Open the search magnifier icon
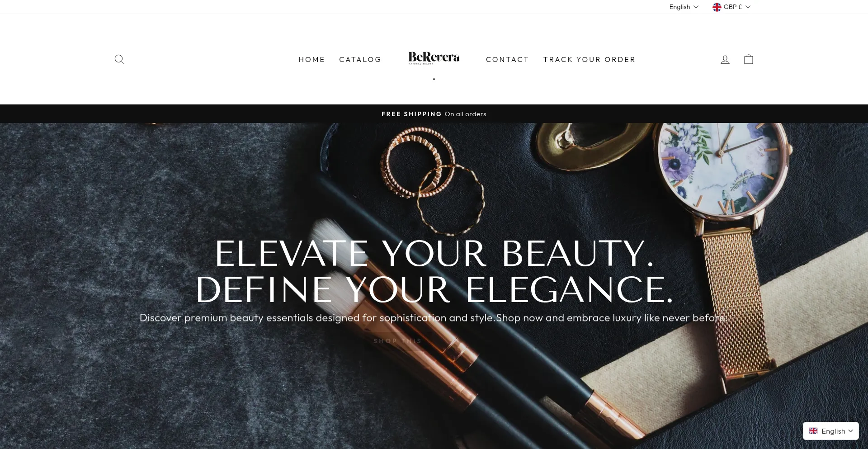 point(119,59)
